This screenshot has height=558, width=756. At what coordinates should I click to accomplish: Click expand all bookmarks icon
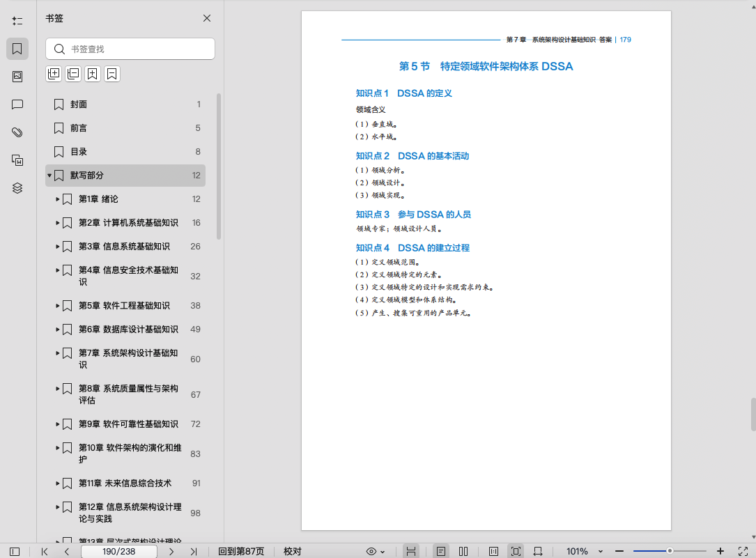54,74
